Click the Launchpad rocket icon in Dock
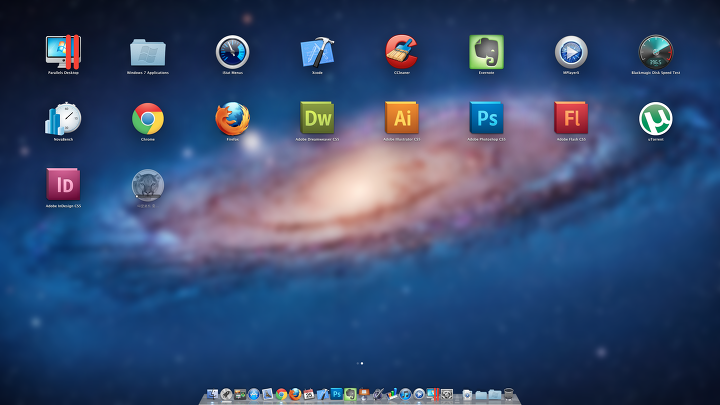Screen dimensions: 720x405 226,394
